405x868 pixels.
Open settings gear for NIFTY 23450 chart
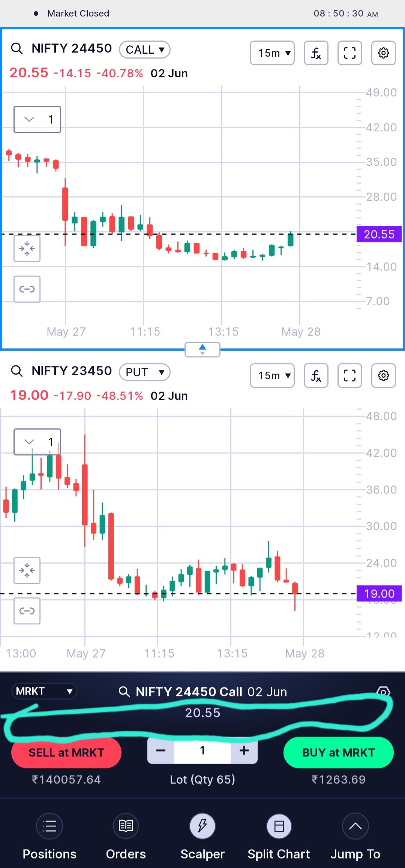383,375
